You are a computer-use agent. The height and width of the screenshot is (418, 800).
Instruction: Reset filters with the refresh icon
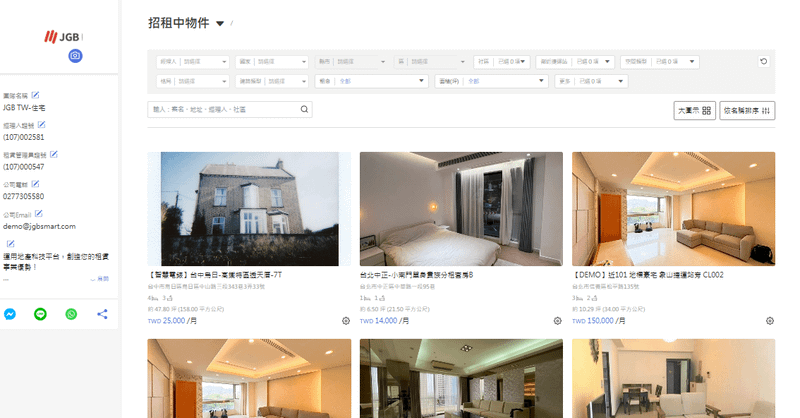764,61
